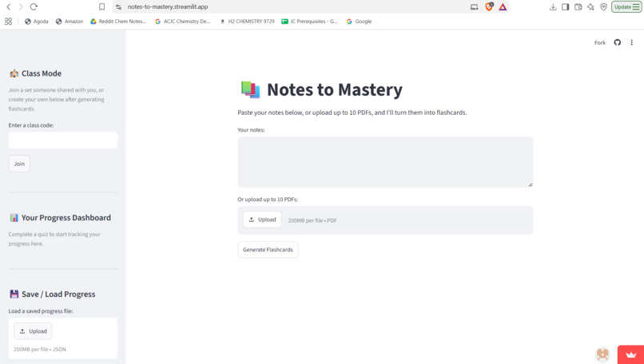Image resolution: width=644 pixels, height=364 pixels.
Task: Click the Class Mode sidebar heading
Action: pos(41,73)
